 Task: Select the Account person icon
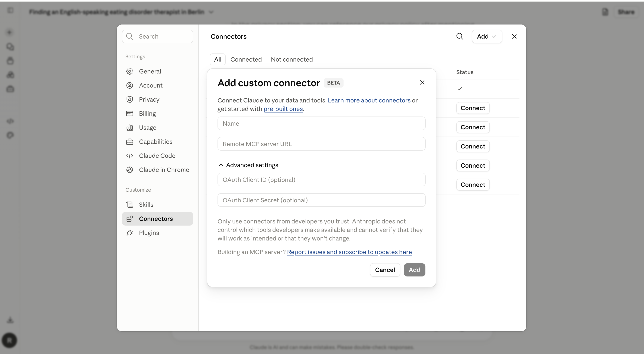(x=129, y=85)
